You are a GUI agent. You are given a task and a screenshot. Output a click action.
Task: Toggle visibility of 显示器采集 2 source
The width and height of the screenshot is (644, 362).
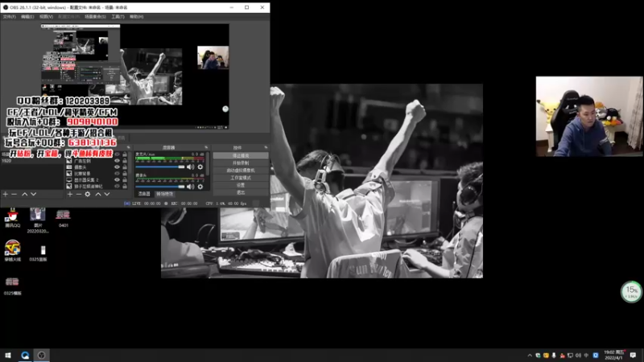[x=117, y=179]
